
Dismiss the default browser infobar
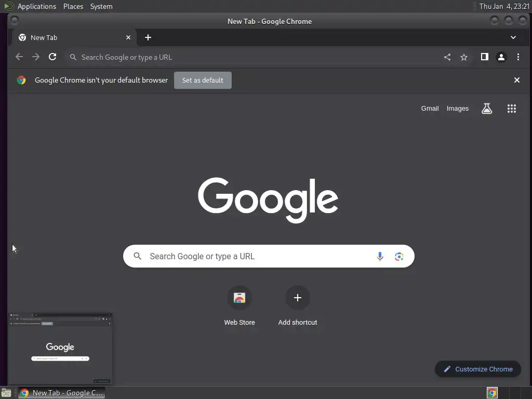click(x=517, y=80)
